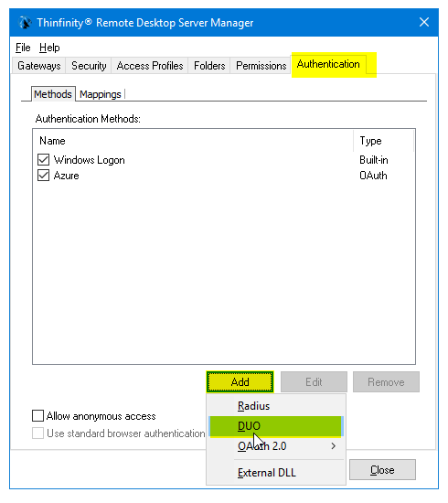The width and height of the screenshot is (448, 503).
Task: Enable Allow anonymous access checkbox
Action: click(37, 416)
